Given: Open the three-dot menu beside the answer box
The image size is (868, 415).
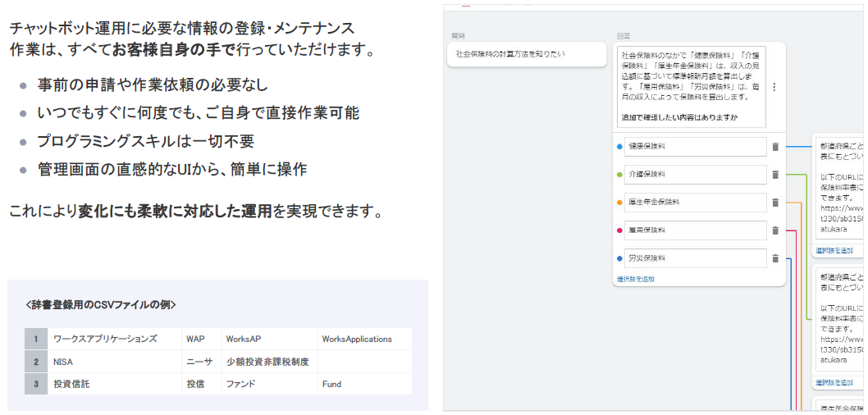Looking at the screenshot, I should point(774,87).
